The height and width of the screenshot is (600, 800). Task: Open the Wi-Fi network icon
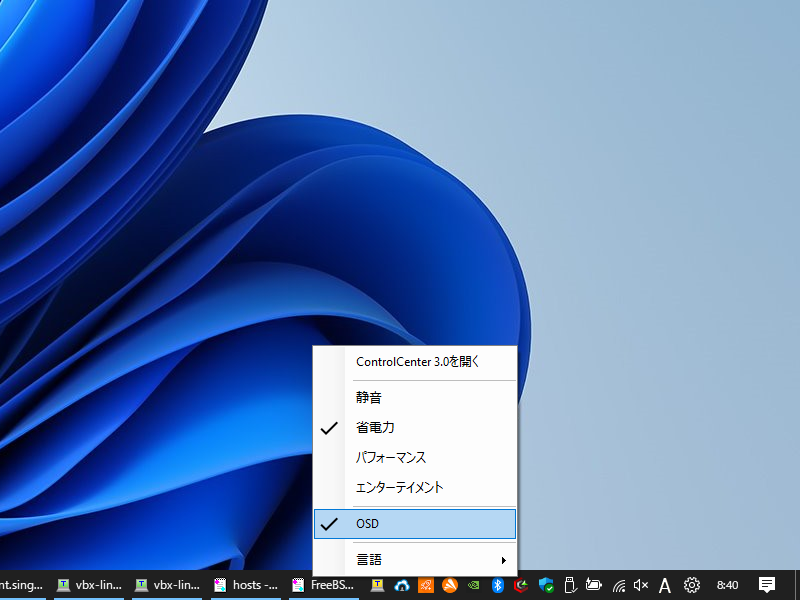[619, 585]
